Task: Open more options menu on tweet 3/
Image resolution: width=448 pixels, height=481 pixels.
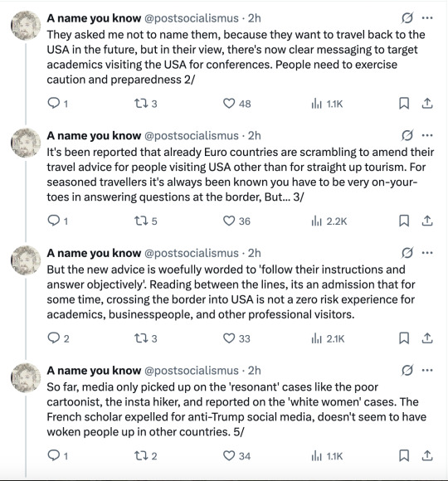Action: click(427, 135)
